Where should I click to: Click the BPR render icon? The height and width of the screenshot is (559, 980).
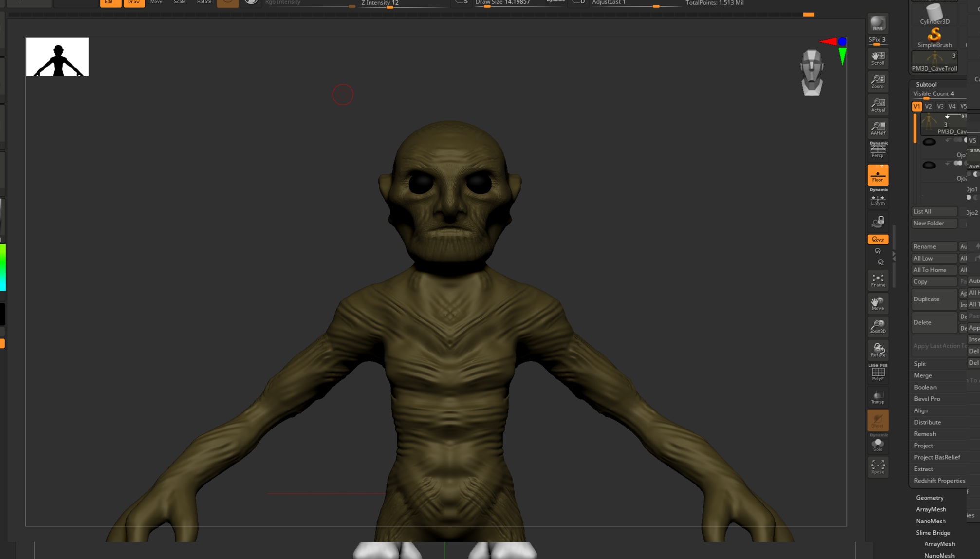pos(877,23)
